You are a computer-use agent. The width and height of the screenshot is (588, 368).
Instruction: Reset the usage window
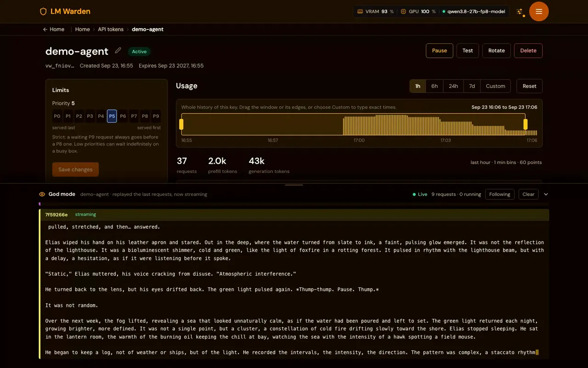529,86
